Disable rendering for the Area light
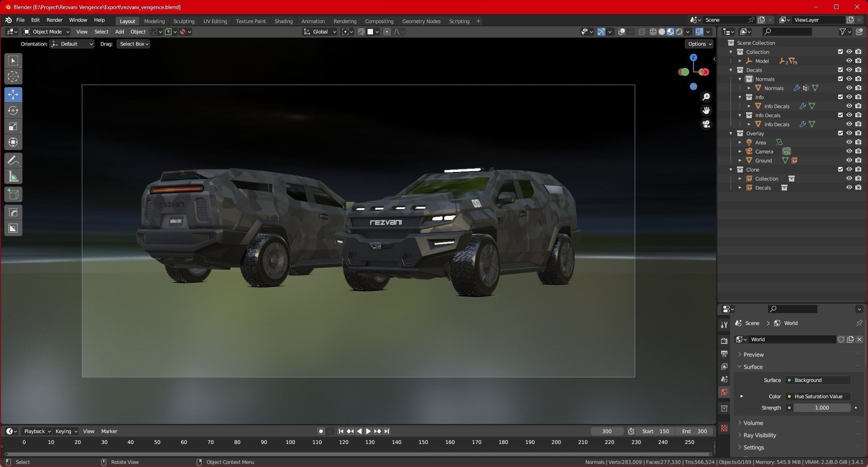 [x=859, y=142]
